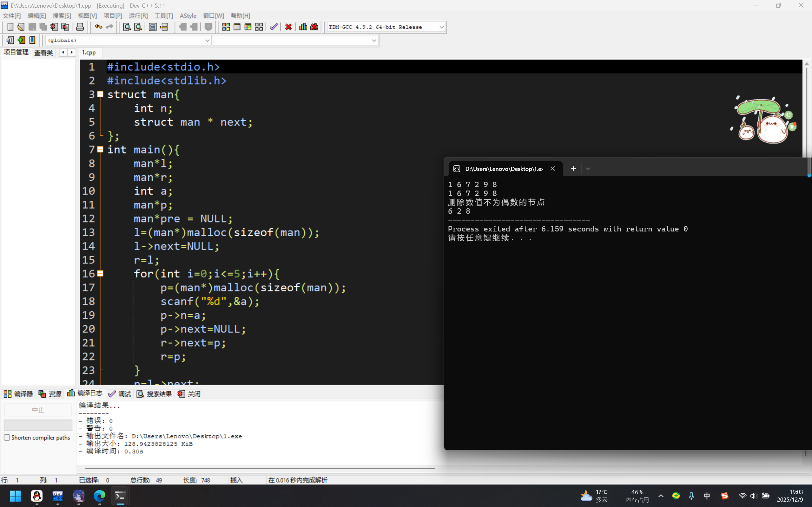
Task: Click the editor vertical scrollbar thumb
Action: tap(806, 111)
